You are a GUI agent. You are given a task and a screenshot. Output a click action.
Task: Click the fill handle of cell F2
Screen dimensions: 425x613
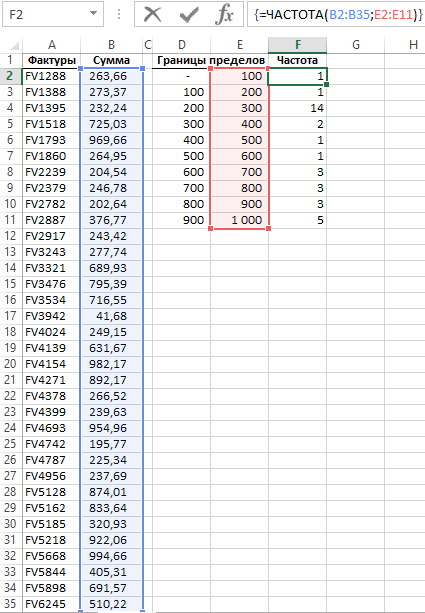click(326, 84)
